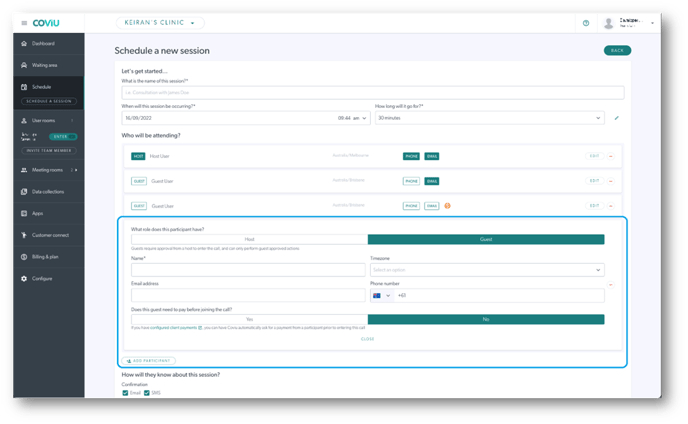Remove the second-row Guest User via minus icon

(x=611, y=181)
